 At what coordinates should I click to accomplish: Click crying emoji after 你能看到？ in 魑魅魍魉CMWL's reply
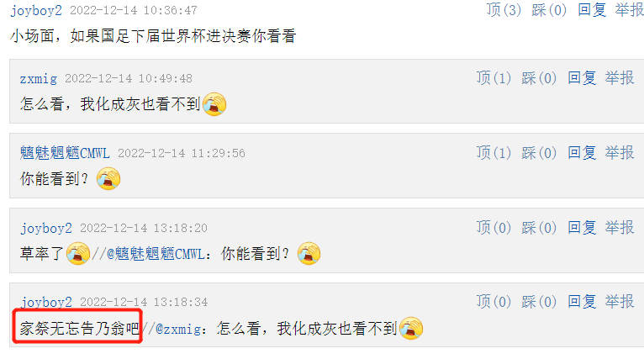[x=108, y=179]
